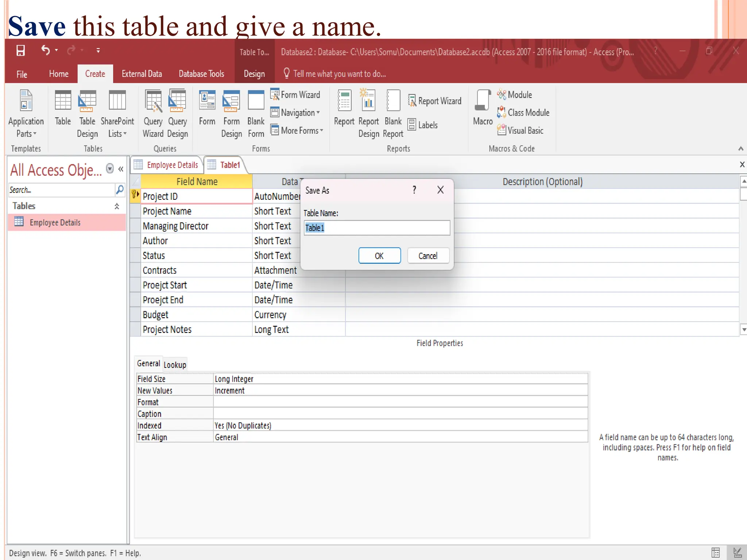Click the Table Name input field
The height and width of the screenshot is (560, 747).
(x=377, y=228)
